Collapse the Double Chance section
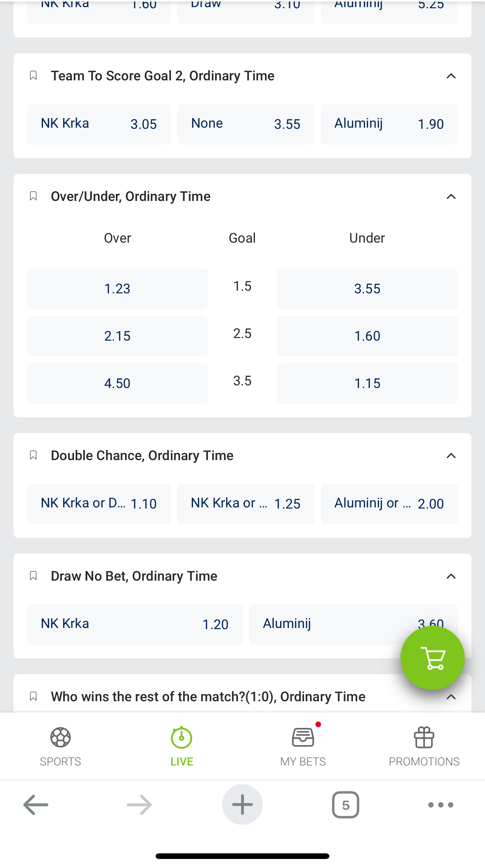485x868 pixels. (x=451, y=456)
